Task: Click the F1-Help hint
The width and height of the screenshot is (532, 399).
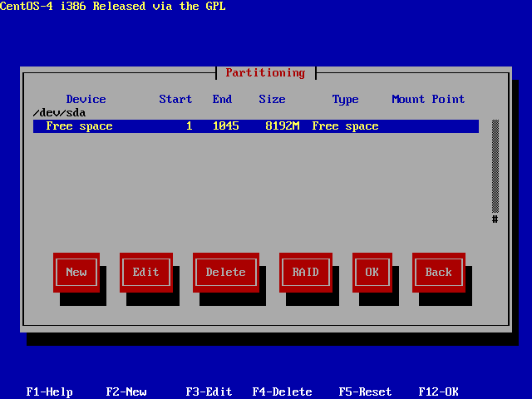Action: coord(50,392)
